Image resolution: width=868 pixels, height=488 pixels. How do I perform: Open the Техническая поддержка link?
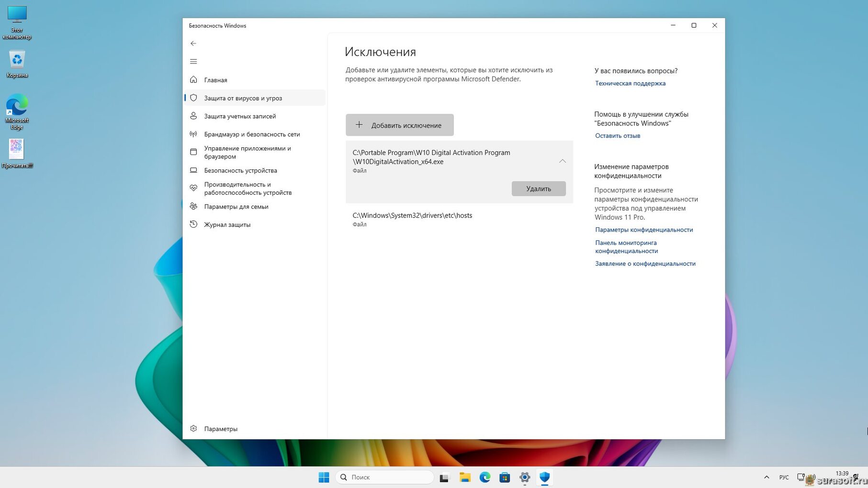tap(630, 83)
